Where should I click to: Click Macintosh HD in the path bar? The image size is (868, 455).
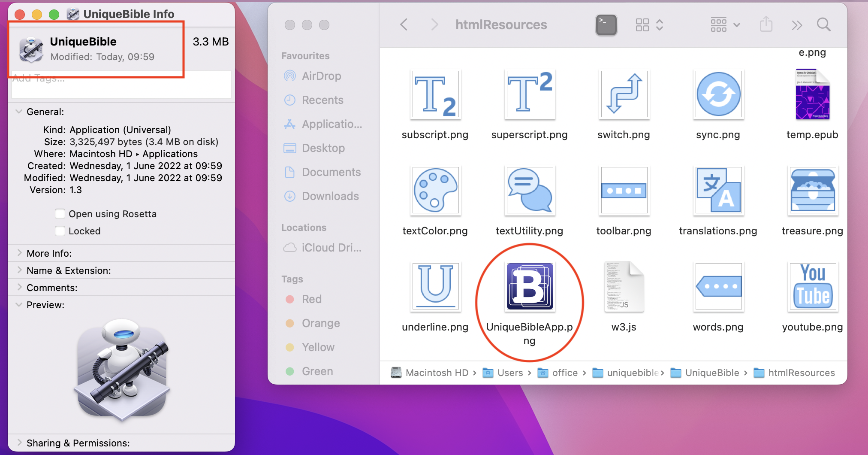(x=430, y=373)
